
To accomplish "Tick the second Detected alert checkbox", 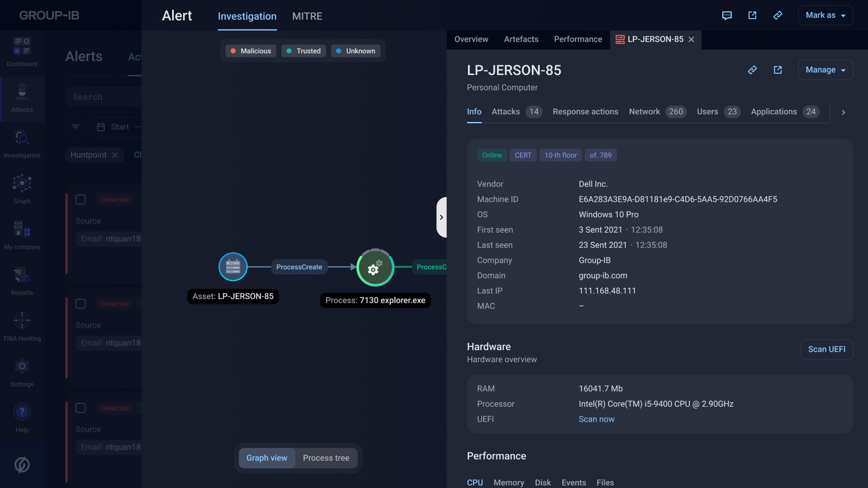I will [80, 304].
